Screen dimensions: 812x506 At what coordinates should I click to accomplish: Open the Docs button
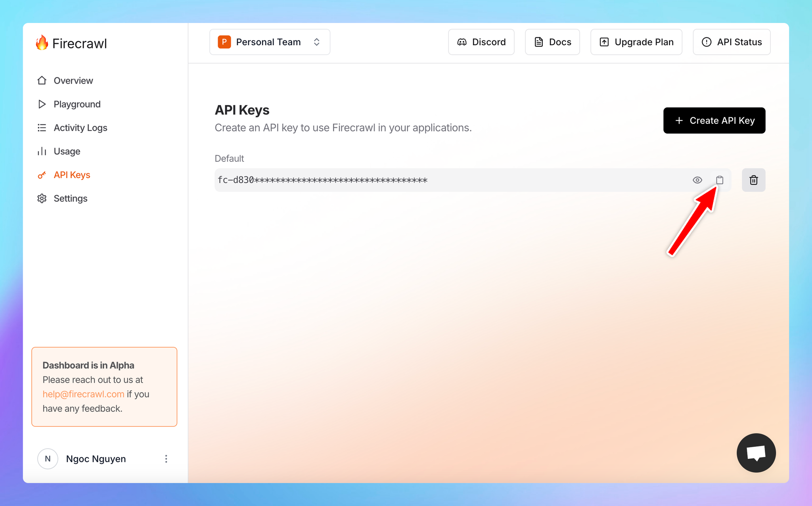coord(552,42)
